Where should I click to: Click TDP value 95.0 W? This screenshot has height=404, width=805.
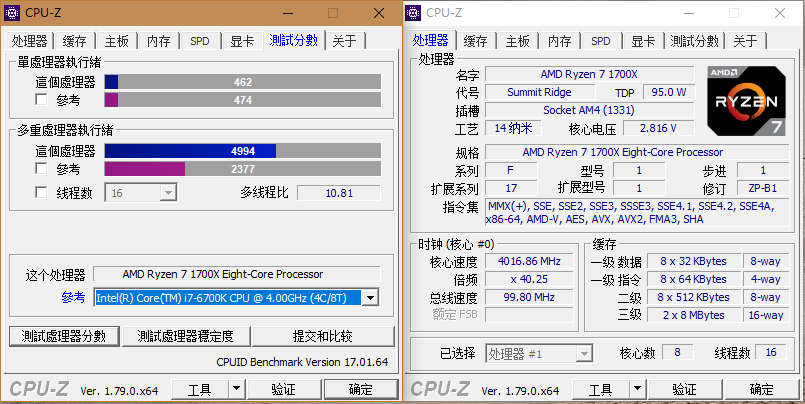point(669,92)
